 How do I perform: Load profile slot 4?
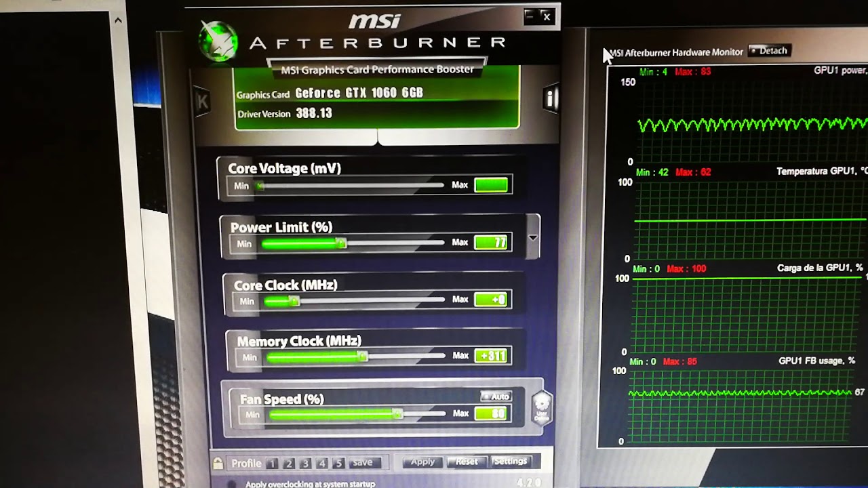(322, 464)
